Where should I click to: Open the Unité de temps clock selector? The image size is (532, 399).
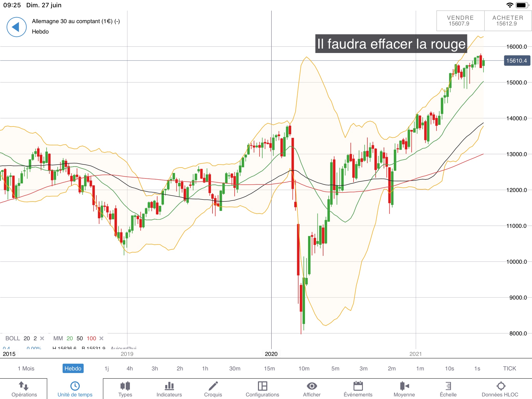[75, 386]
